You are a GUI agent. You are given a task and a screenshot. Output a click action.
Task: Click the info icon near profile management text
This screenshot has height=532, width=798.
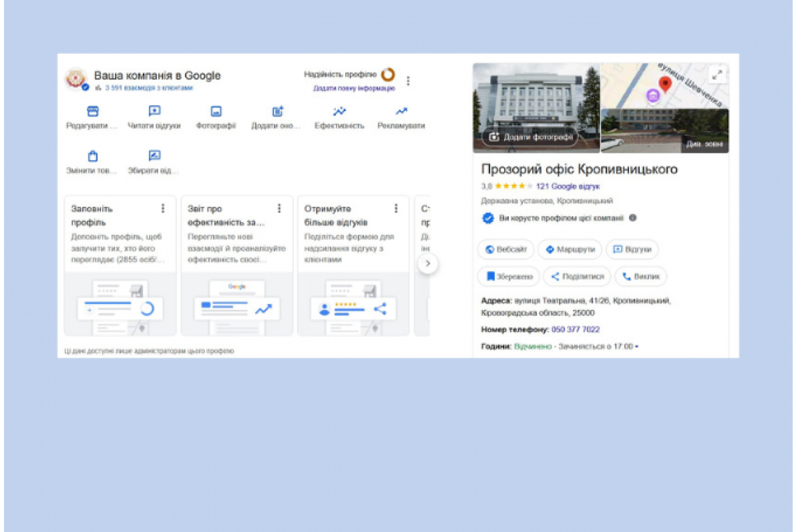[x=632, y=217]
